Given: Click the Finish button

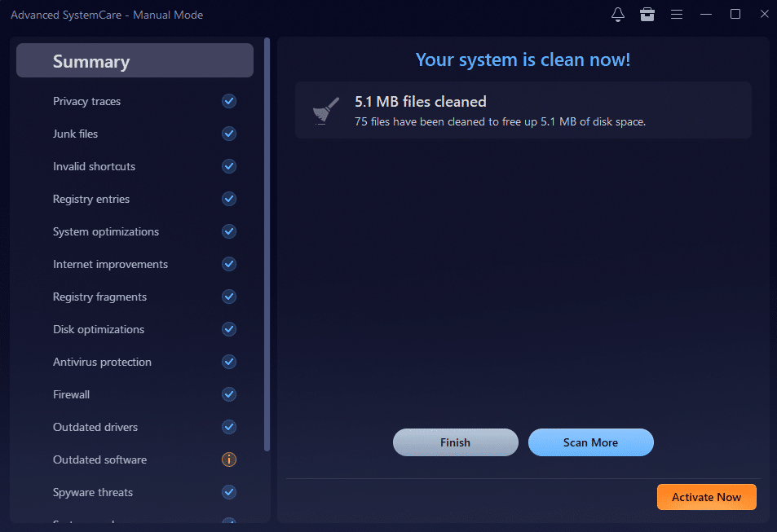Looking at the screenshot, I should (x=455, y=442).
